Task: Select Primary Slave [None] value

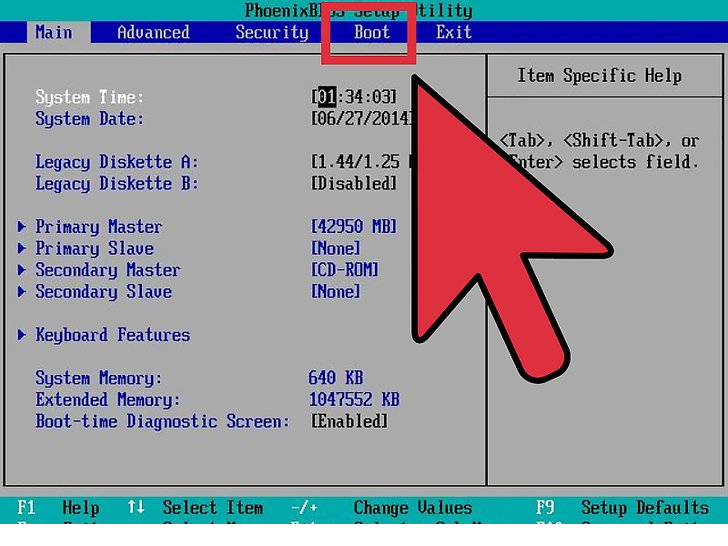Action: coord(336,248)
